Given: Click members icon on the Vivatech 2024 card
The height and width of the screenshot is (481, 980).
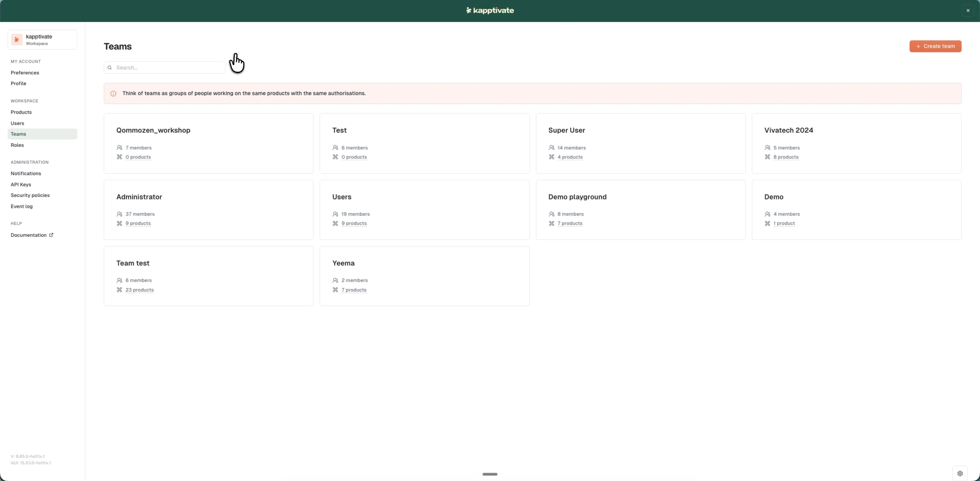Looking at the screenshot, I should coord(767,148).
